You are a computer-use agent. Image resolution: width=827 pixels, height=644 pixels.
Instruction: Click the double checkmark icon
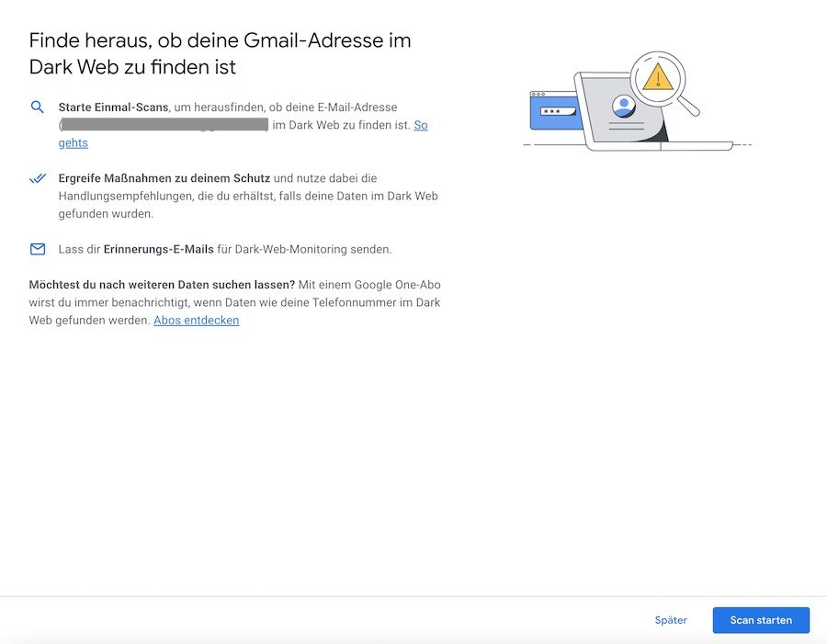[x=38, y=178]
